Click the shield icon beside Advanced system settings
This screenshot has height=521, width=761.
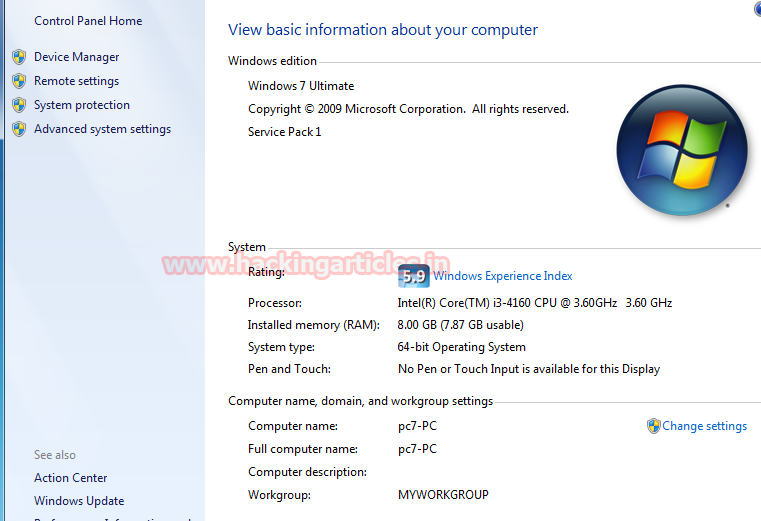[x=19, y=129]
